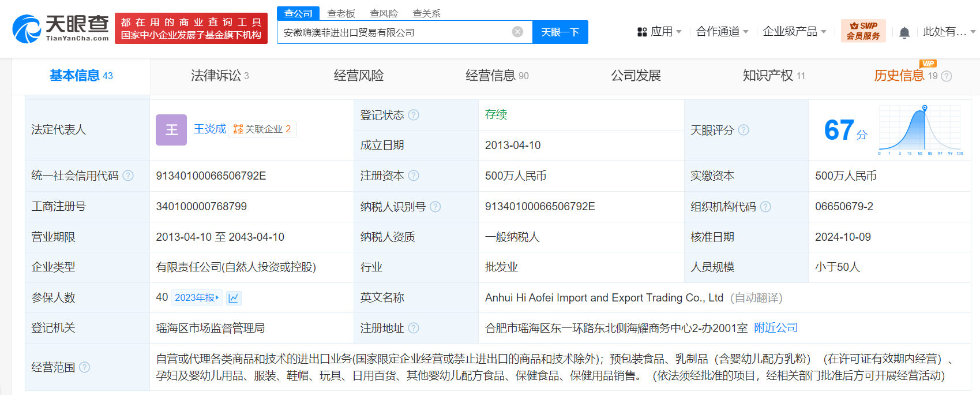Click the TianYanCha logo
Image resolution: width=980 pixels, height=395 pixels.
[x=61, y=28]
